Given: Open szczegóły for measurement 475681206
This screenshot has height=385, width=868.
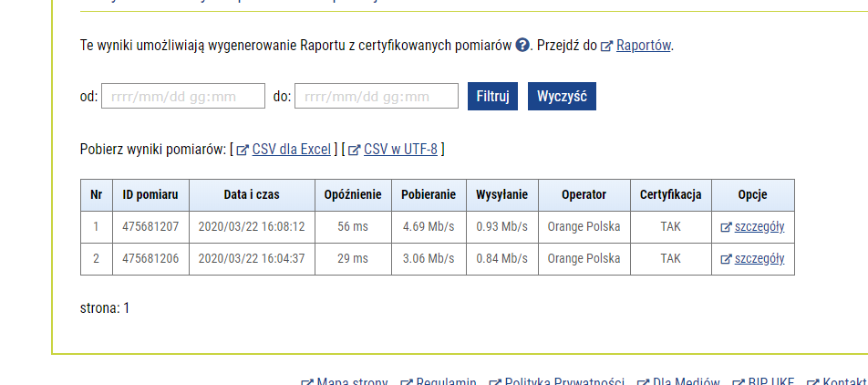Looking at the screenshot, I should coord(759,259).
